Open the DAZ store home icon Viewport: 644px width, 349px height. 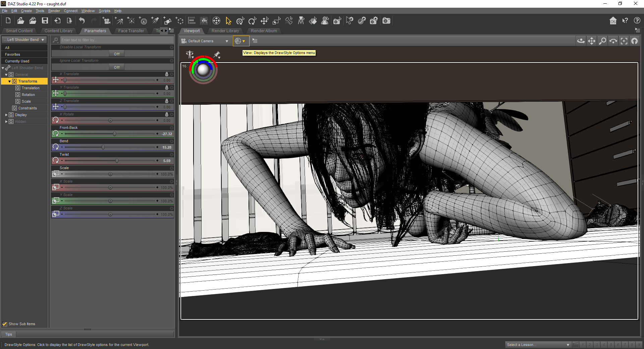(613, 21)
